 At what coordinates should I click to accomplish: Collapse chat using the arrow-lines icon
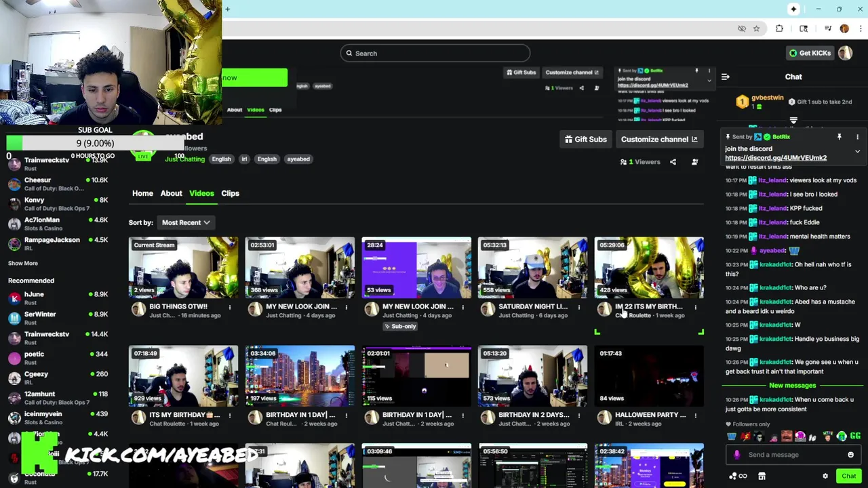726,77
